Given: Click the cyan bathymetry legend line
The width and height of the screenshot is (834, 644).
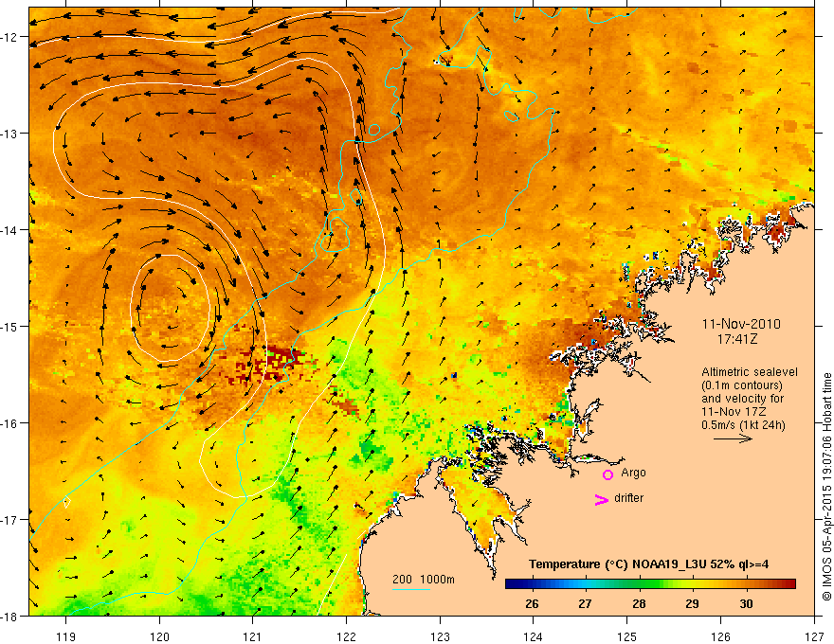Looking at the screenshot, I should click(410, 589).
